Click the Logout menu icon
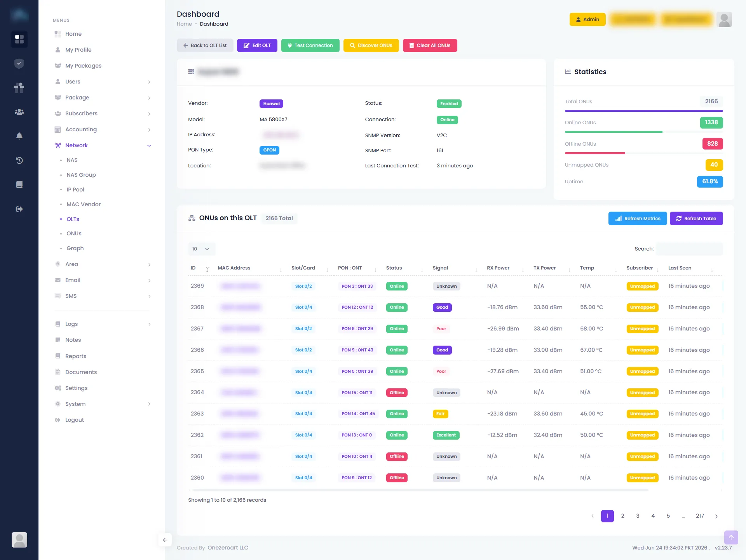The width and height of the screenshot is (746, 560). [58, 420]
